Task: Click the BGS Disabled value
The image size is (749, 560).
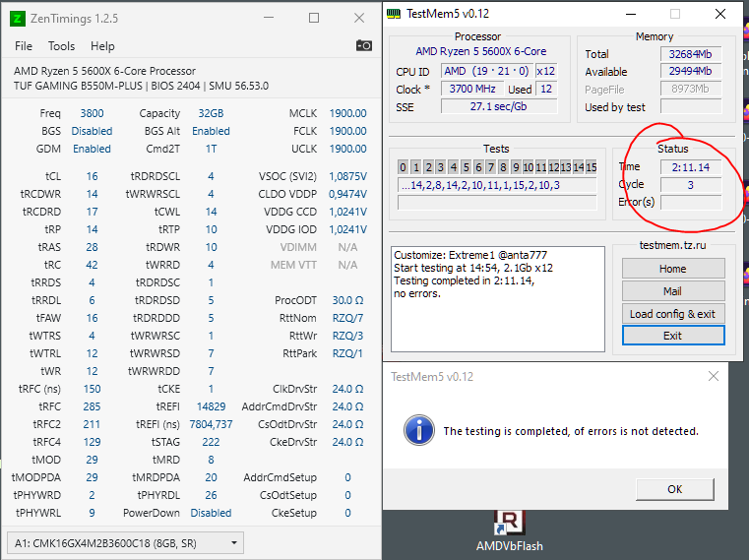Action: point(92,131)
